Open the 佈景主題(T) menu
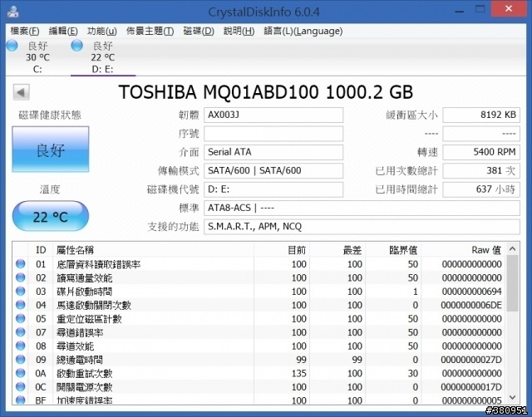Viewport: 532px width, 417px height. coord(150,32)
